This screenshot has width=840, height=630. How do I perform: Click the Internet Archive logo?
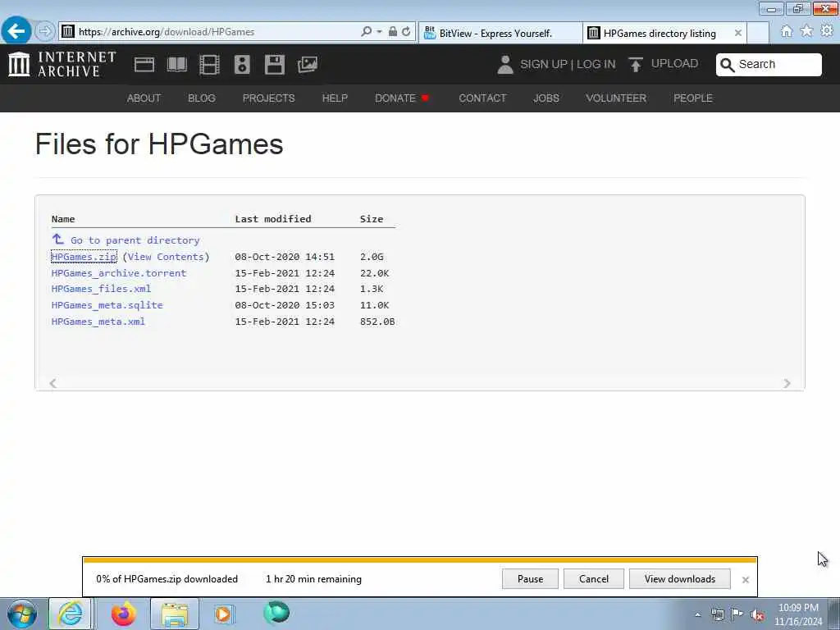pos(62,64)
